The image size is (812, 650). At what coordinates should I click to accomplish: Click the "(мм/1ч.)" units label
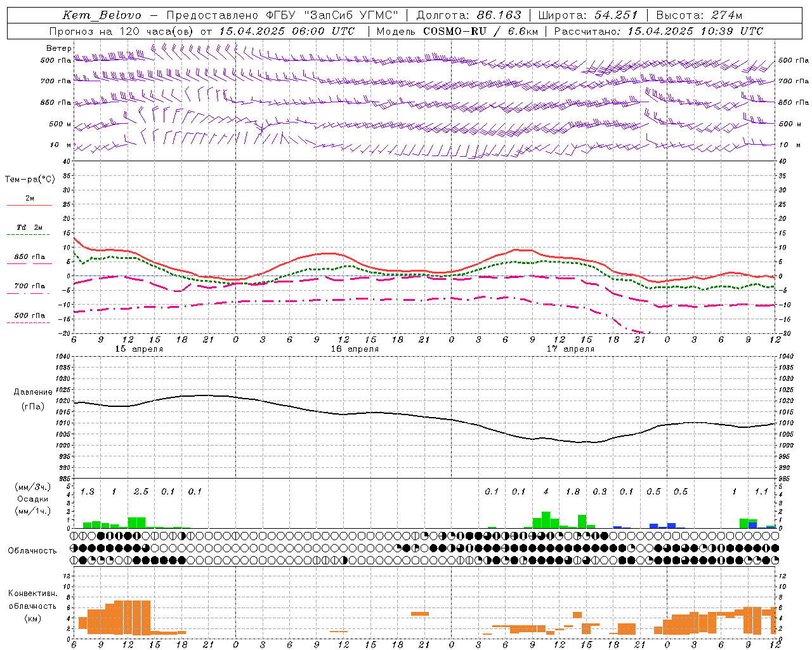click(x=33, y=511)
